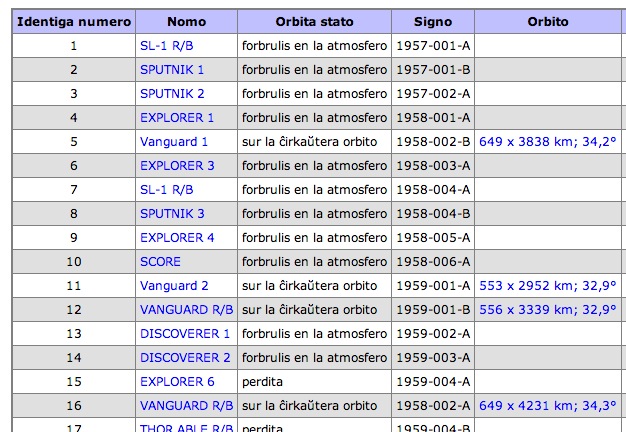
Task: Select the 1958-002-B sign cell
Action: point(433,142)
